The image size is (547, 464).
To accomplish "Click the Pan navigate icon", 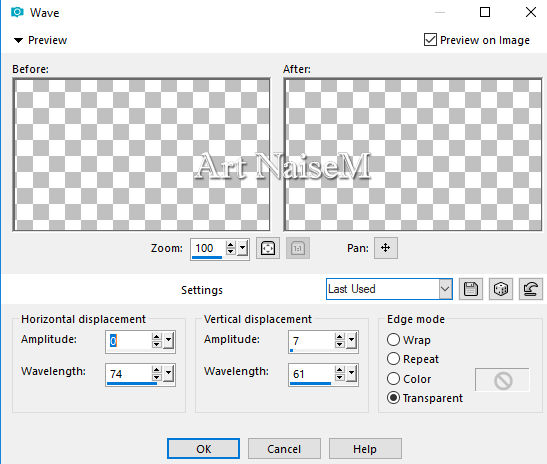I will [385, 248].
